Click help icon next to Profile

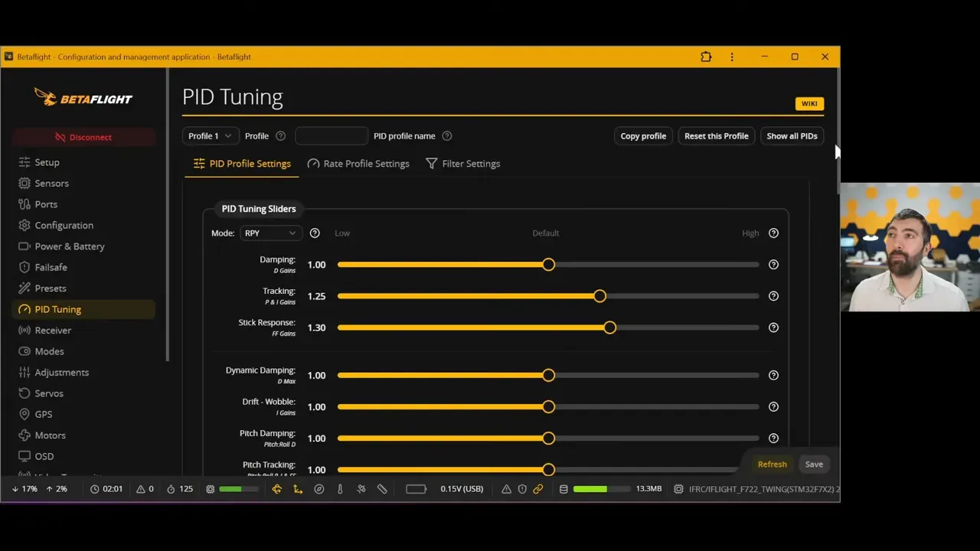click(x=280, y=136)
